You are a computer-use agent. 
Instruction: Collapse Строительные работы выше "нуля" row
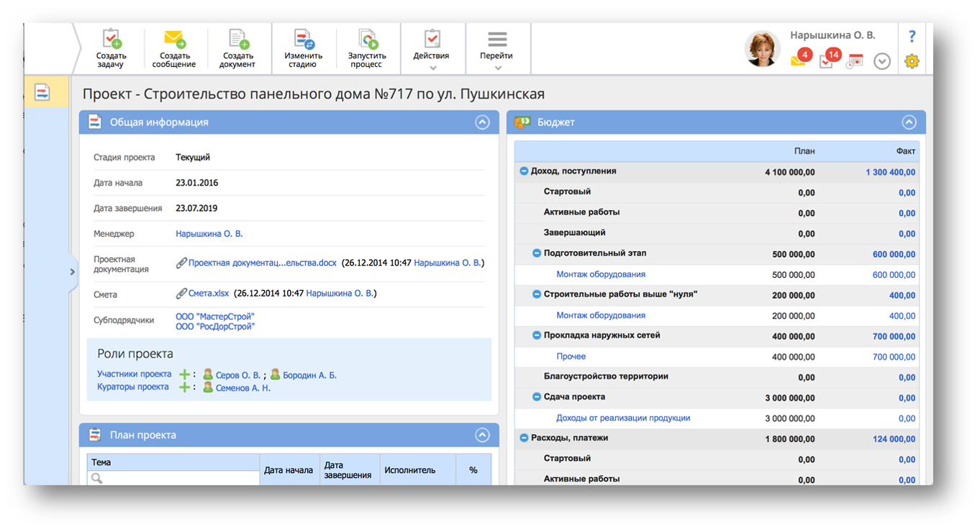coord(537,294)
